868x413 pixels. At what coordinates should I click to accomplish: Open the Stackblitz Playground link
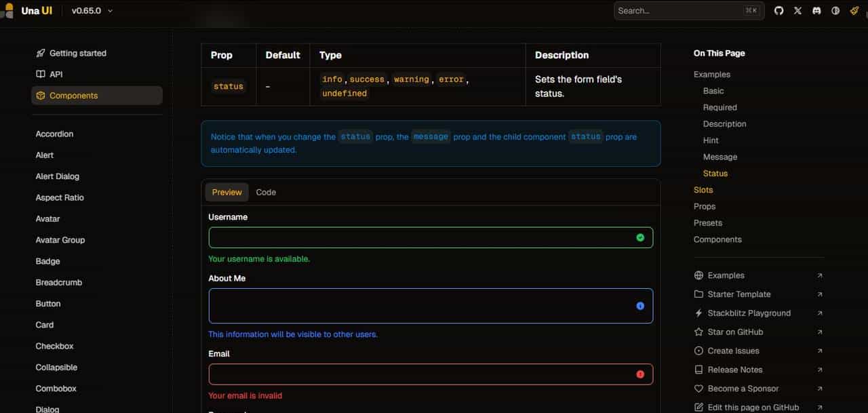click(749, 313)
